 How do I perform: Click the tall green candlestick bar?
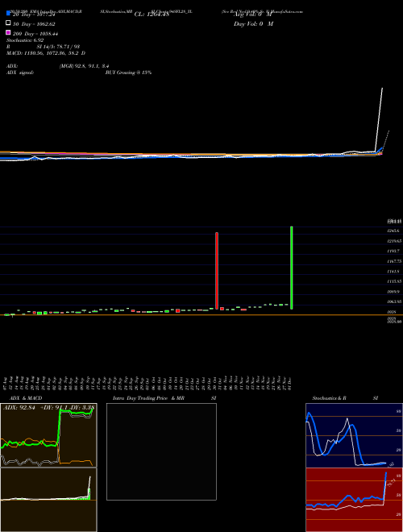coord(292,268)
